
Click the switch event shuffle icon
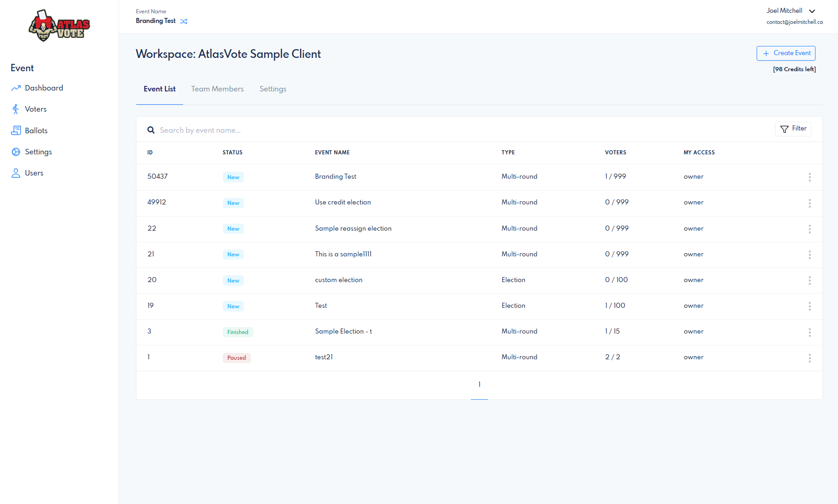184,21
